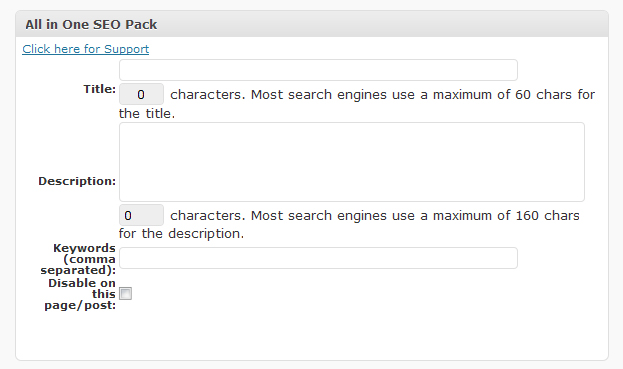Collapse the All in One SEO Pack header

click(x=312, y=24)
